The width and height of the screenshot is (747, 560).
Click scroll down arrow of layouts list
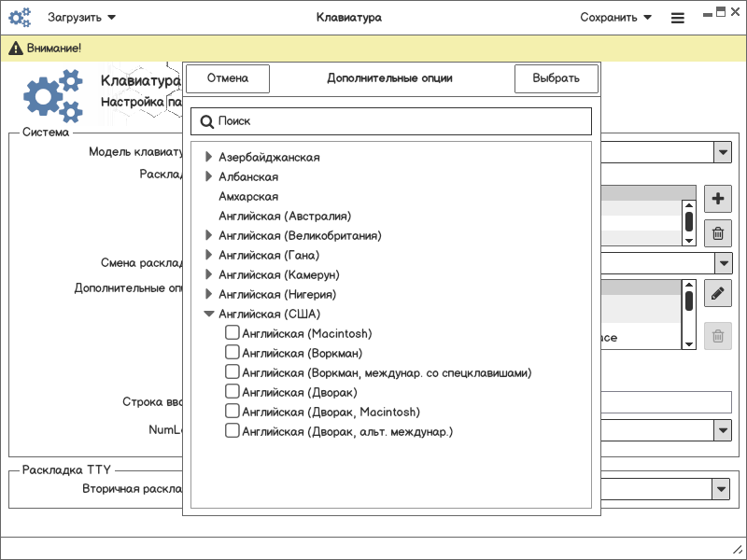(689, 241)
